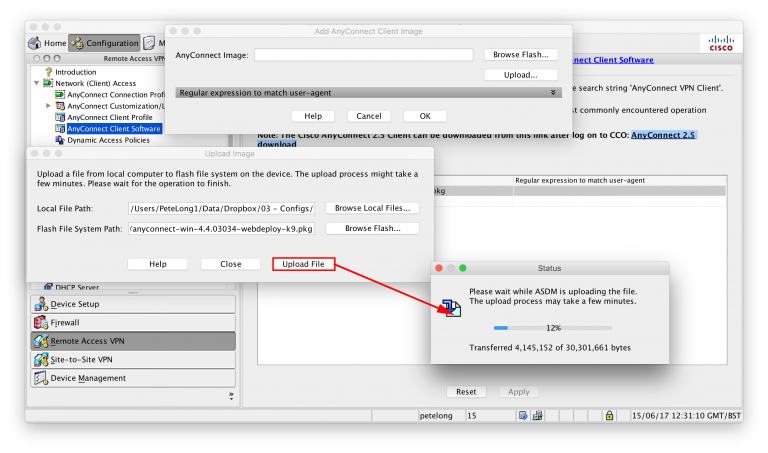The height and width of the screenshot is (453, 768).
Task: Expand the AnyConnect Customization node
Action: 48,106
